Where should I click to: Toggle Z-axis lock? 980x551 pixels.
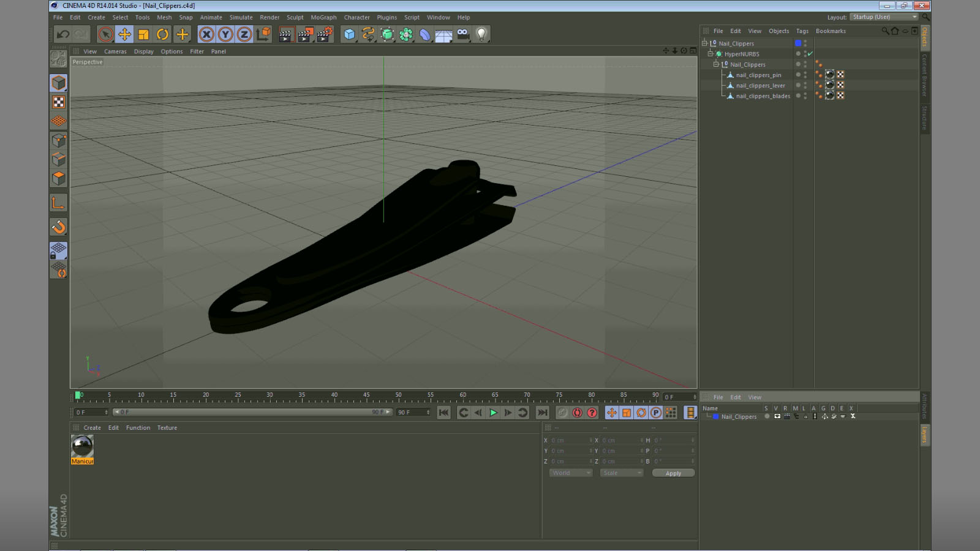(244, 34)
